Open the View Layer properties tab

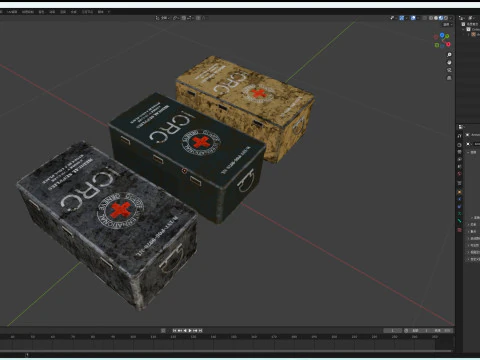coord(459,159)
